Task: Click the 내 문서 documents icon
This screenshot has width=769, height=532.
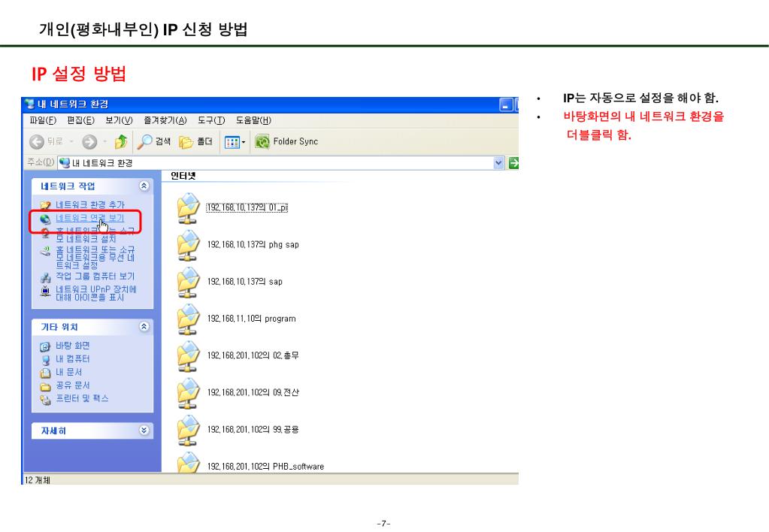Action: (45, 373)
